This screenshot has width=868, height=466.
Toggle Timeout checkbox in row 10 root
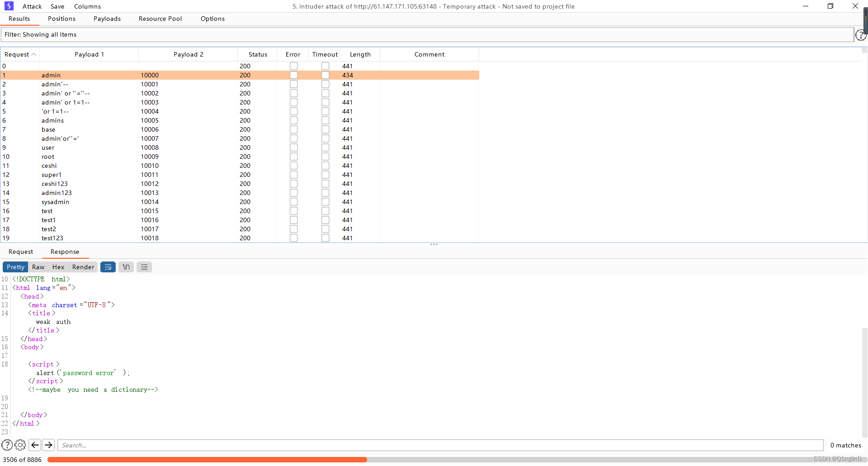tap(325, 157)
